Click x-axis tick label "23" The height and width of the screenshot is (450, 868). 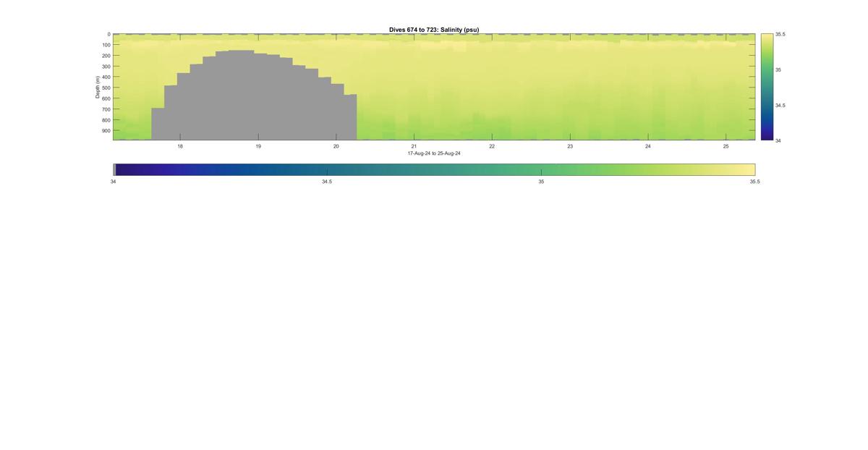coord(570,146)
